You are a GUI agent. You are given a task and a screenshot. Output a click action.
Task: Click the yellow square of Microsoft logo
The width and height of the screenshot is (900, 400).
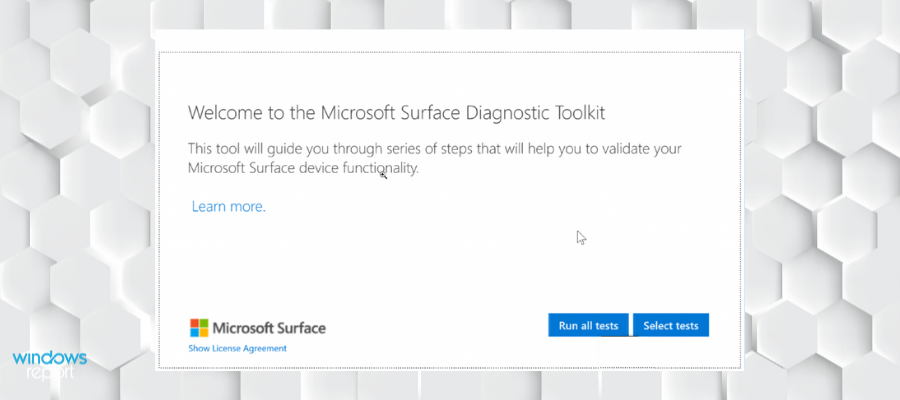203,332
